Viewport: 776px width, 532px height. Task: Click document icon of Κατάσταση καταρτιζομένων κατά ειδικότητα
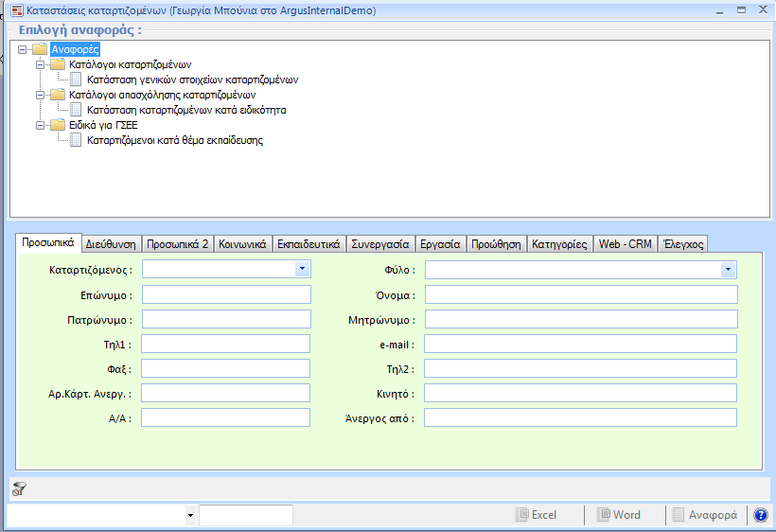pyautogui.click(x=77, y=110)
